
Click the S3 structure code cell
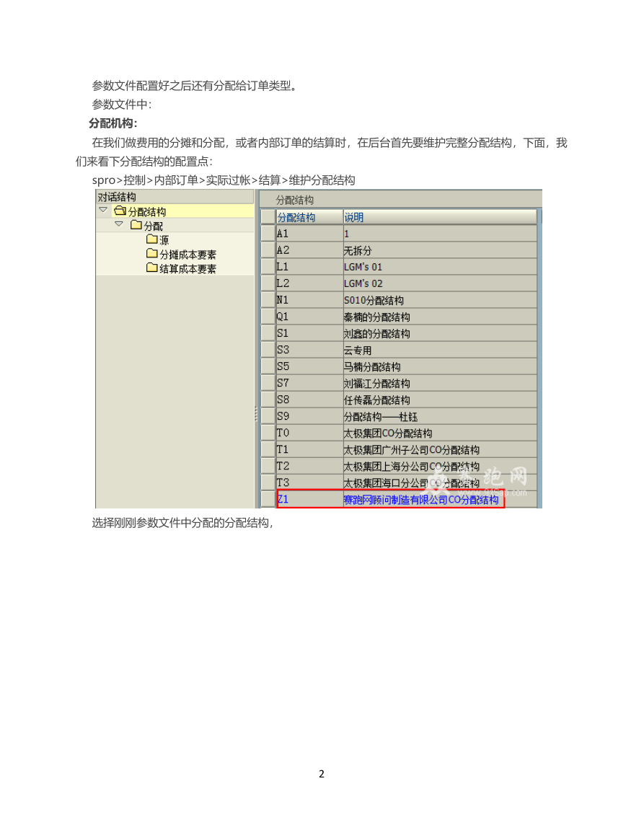[x=309, y=350]
